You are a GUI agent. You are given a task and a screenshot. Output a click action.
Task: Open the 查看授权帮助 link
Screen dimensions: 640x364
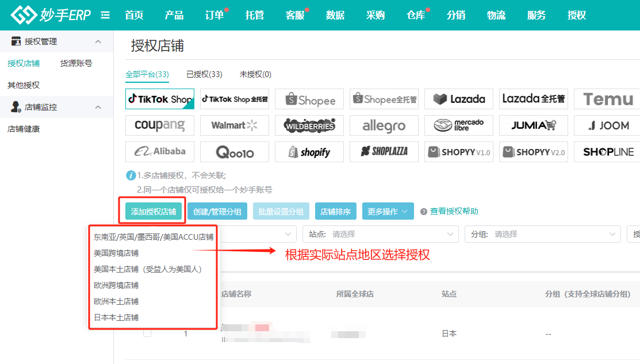point(454,212)
